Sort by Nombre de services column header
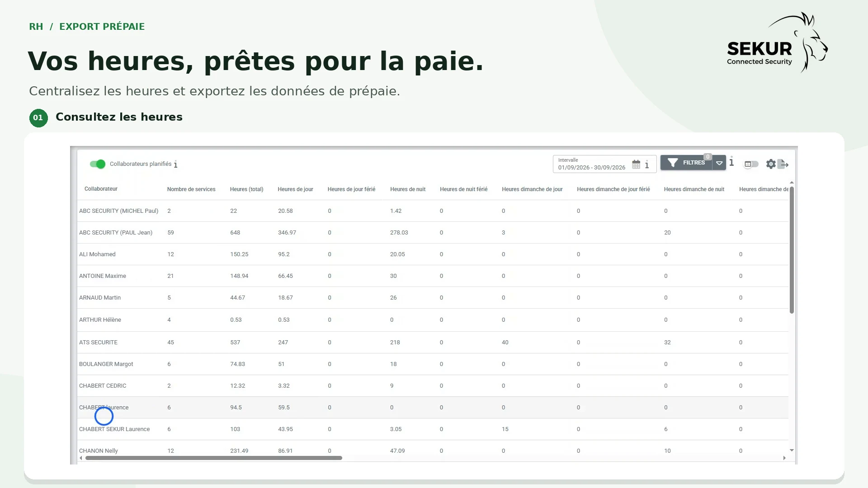Screen dimensions: 868x488 pos(191,189)
